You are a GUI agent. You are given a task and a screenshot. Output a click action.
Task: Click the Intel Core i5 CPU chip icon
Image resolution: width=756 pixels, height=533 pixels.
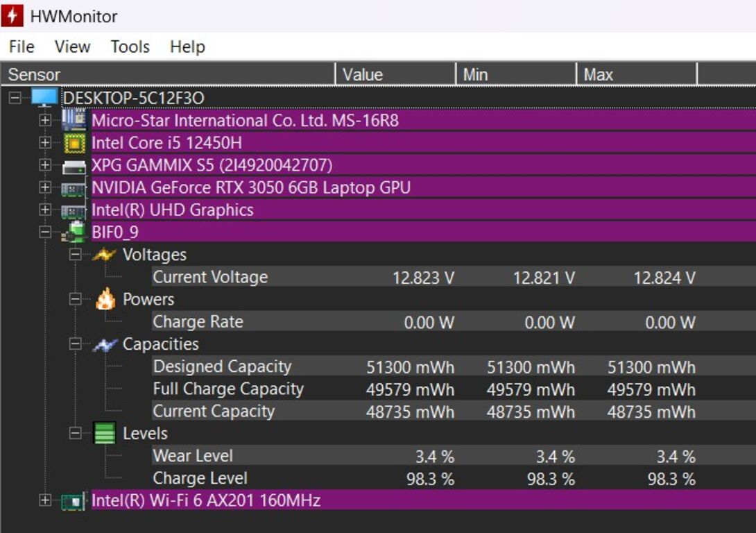(x=74, y=143)
